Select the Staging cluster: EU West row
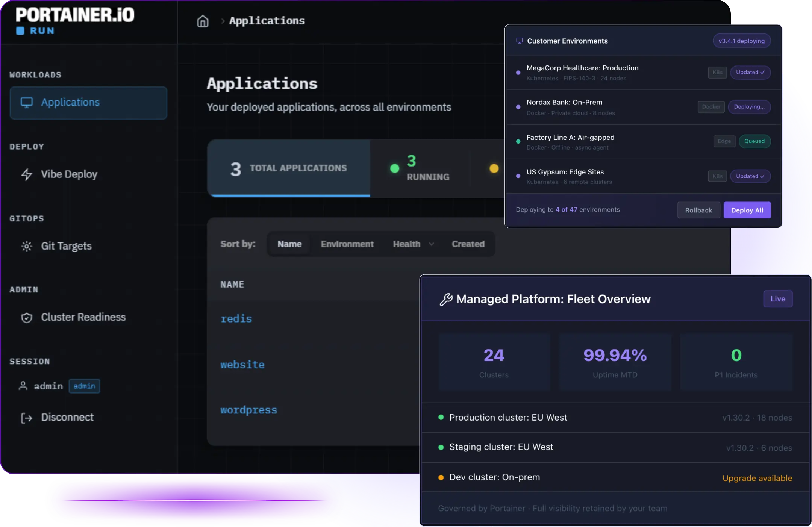The image size is (812, 527). (x=615, y=447)
